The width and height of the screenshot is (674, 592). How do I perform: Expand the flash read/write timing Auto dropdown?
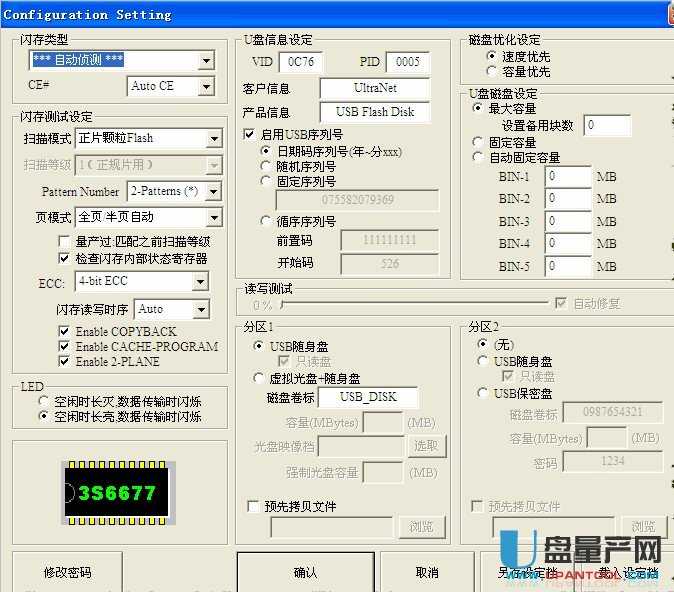(x=201, y=310)
